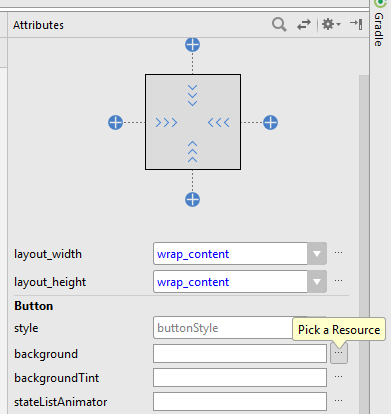392x414 pixels.
Task: Select the Attributes panel title
Action: click(38, 25)
